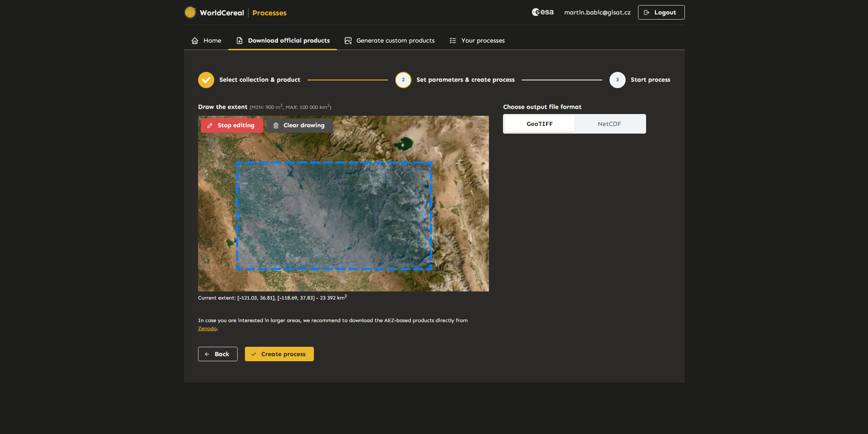Open the Zenodo link

pos(207,328)
